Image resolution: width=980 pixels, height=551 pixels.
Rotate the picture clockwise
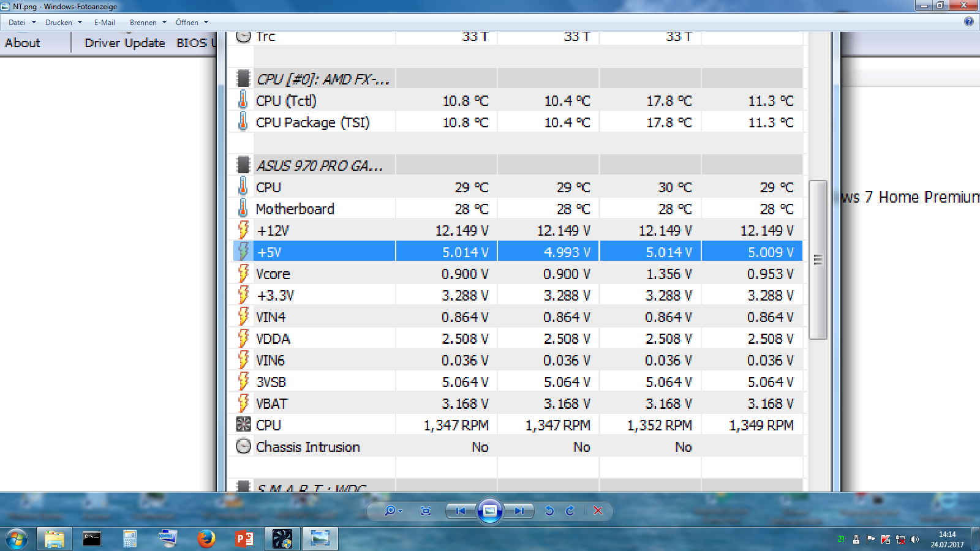click(x=570, y=511)
